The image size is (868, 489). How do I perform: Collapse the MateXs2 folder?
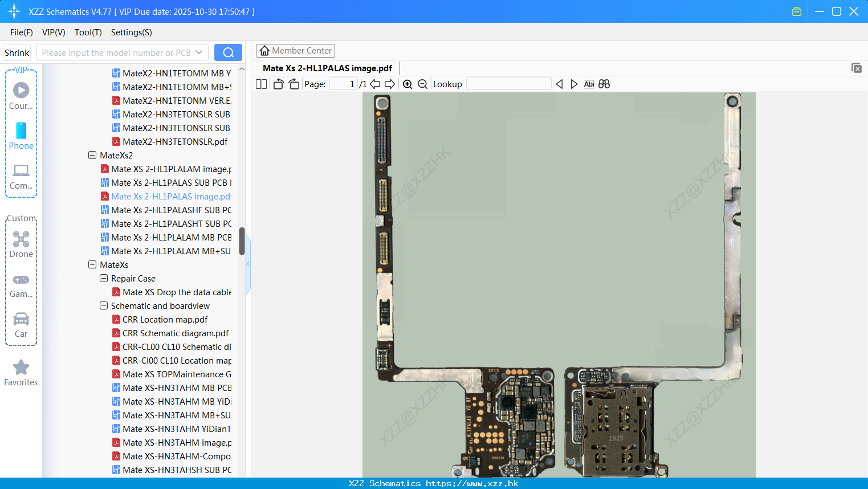(92, 155)
